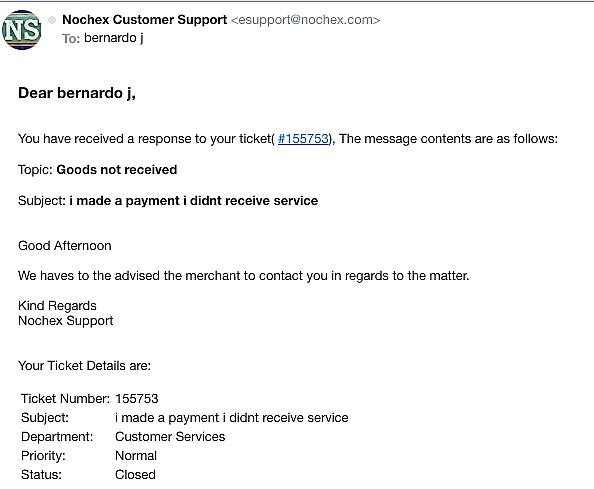Click the Priority value 'Normal'

[136, 455]
